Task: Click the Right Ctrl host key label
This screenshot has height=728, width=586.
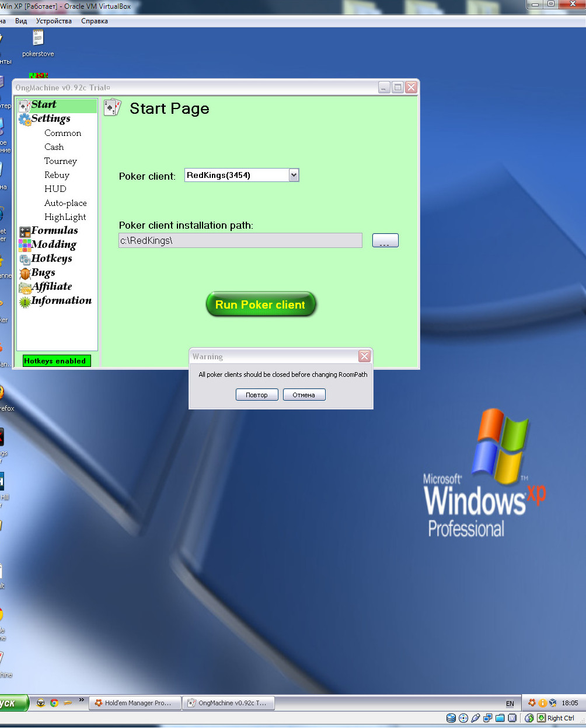Action: point(561,718)
